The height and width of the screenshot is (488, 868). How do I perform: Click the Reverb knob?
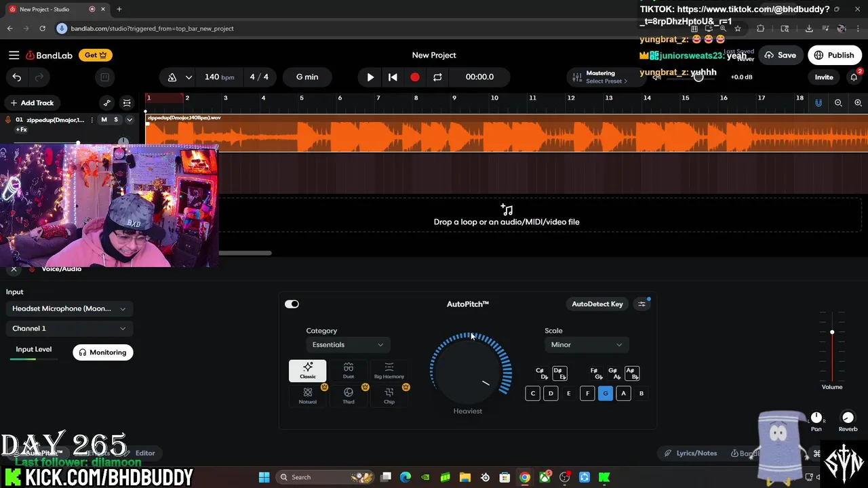(848, 418)
